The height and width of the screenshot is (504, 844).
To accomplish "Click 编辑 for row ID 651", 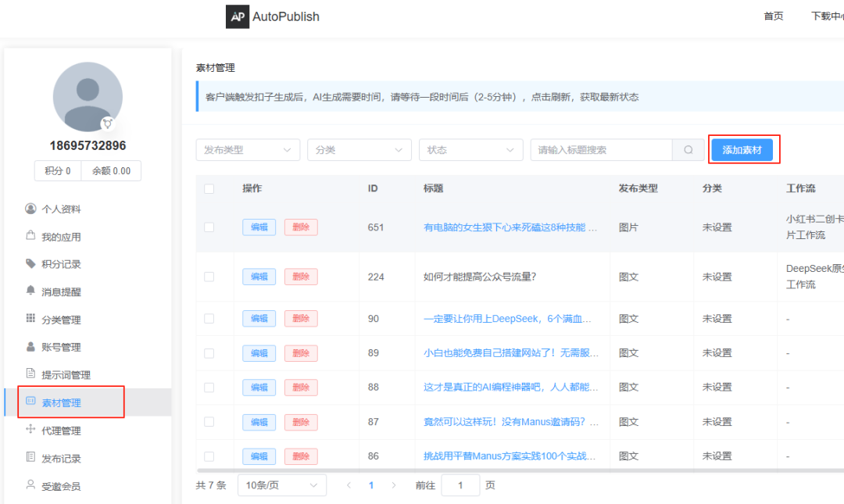I will (x=259, y=227).
